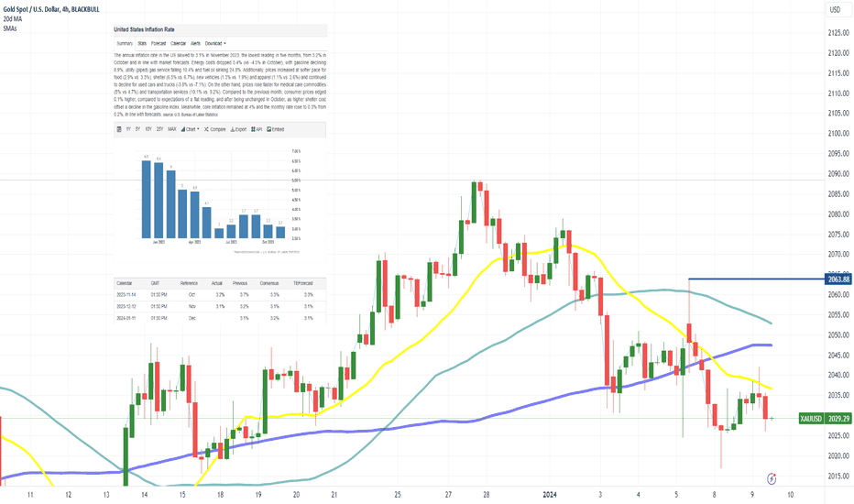
Task: Click the United States Inflation Rate heading
Action: pyautogui.click(x=144, y=29)
